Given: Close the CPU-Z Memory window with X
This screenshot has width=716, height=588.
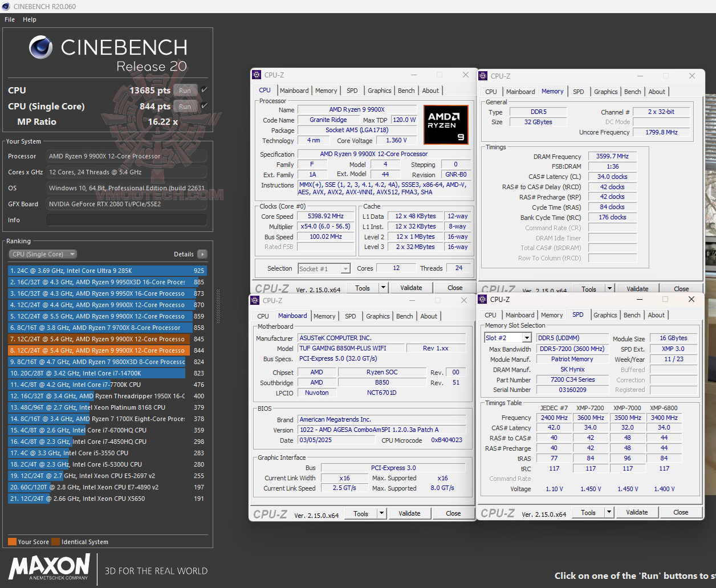Looking at the screenshot, I should click(x=692, y=76).
